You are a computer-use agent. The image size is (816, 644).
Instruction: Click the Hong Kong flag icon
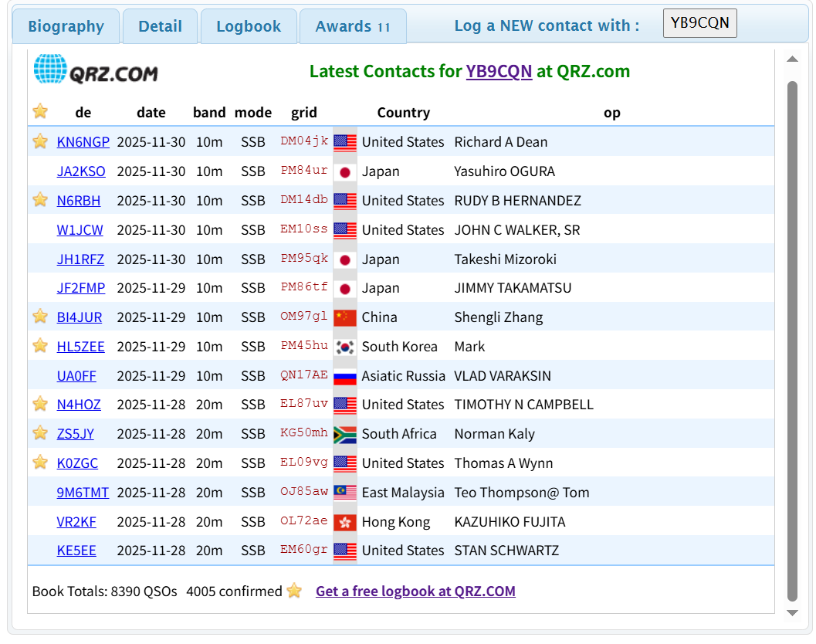coord(345,522)
